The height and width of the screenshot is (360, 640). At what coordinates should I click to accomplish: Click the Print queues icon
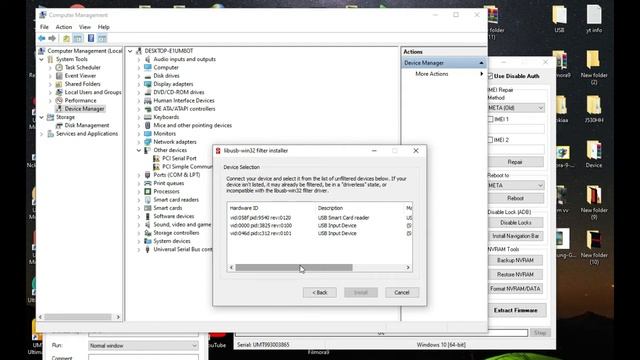click(148, 183)
